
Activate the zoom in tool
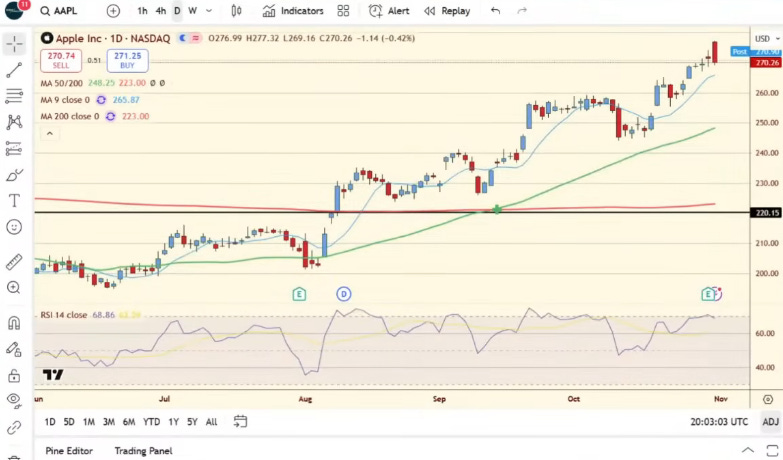(14, 287)
